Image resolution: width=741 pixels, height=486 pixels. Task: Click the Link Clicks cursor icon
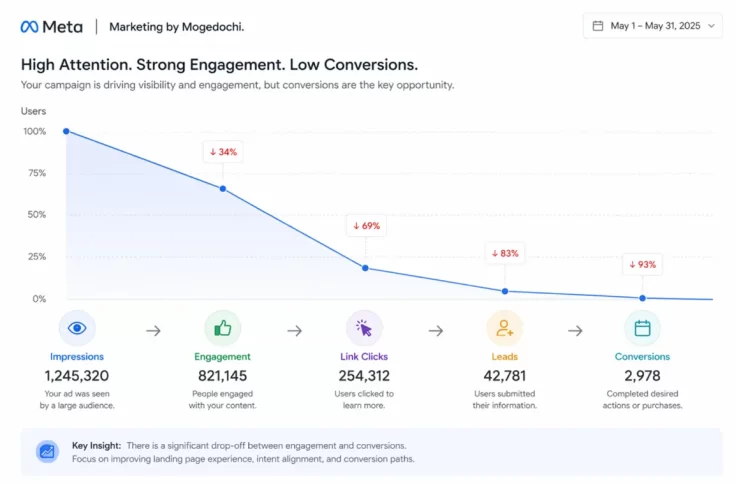[x=364, y=328]
